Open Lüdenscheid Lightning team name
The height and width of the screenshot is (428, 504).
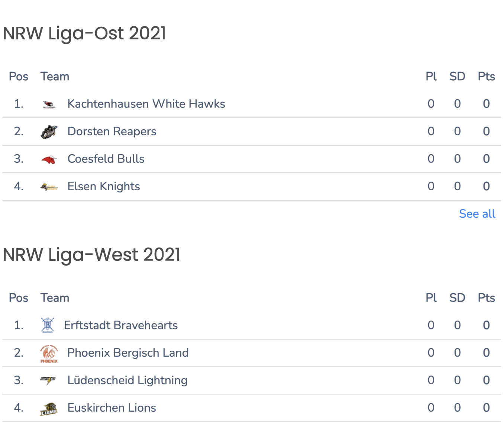coord(127,380)
